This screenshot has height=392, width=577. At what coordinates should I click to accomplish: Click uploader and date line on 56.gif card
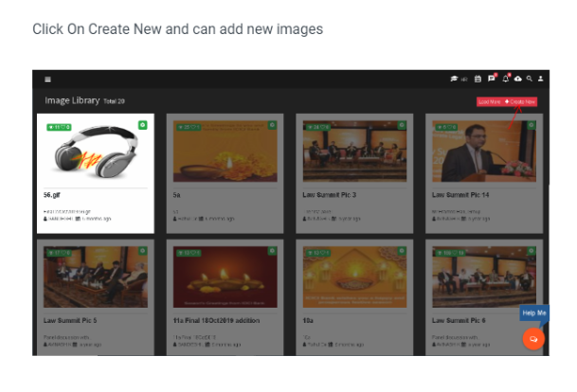coord(78,219)
